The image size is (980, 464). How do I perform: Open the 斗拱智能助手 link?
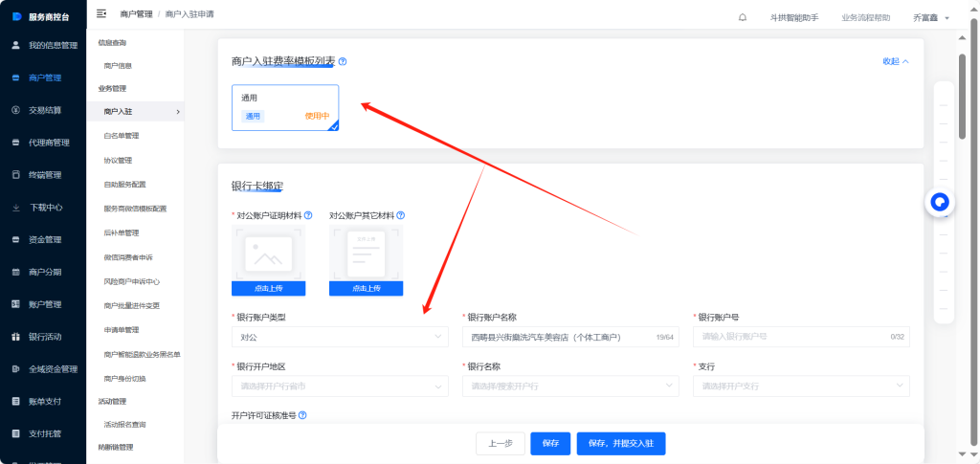coord(793,18)
